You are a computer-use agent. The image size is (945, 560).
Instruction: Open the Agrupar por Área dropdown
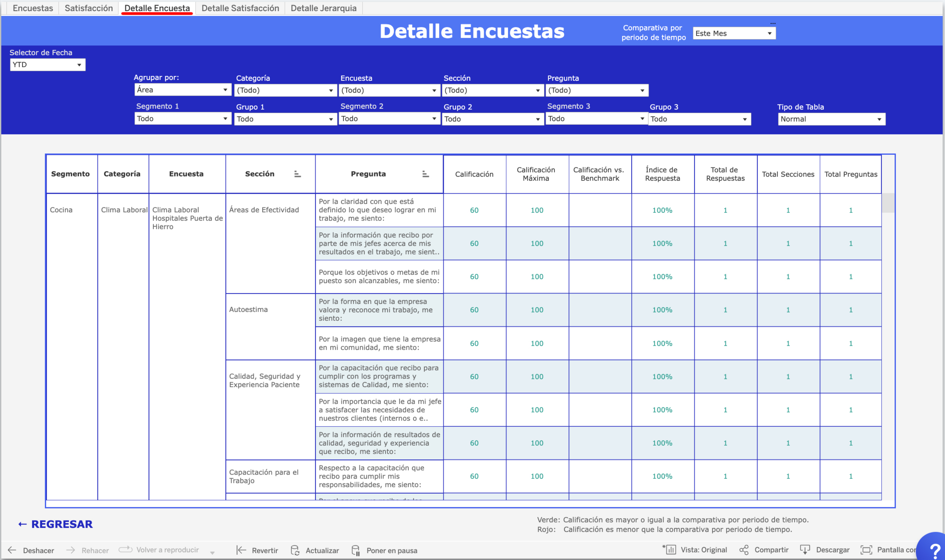[183, 90]
